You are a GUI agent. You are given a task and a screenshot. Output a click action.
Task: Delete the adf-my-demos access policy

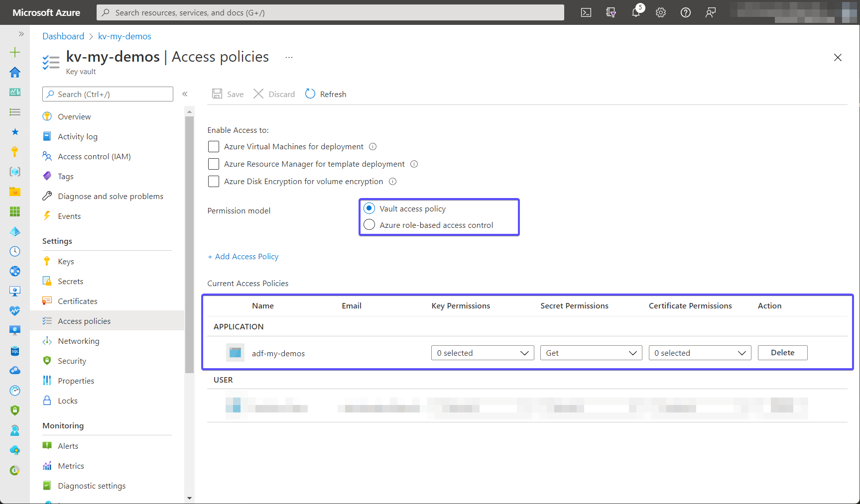[782, 352]
